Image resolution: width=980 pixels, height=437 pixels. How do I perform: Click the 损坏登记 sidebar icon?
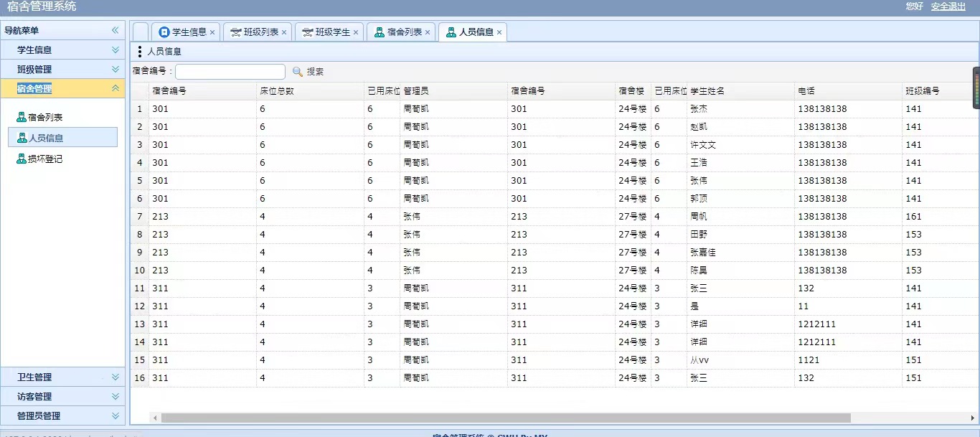(x=22, y=159)
